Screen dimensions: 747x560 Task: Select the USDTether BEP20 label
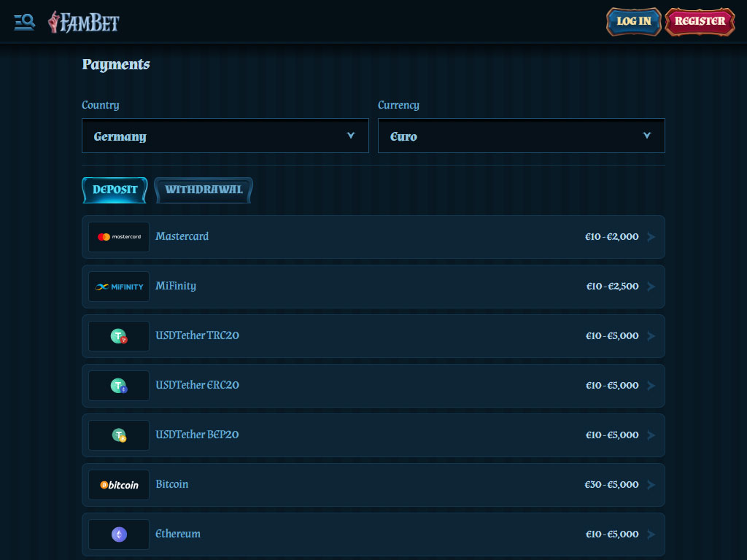197,435
